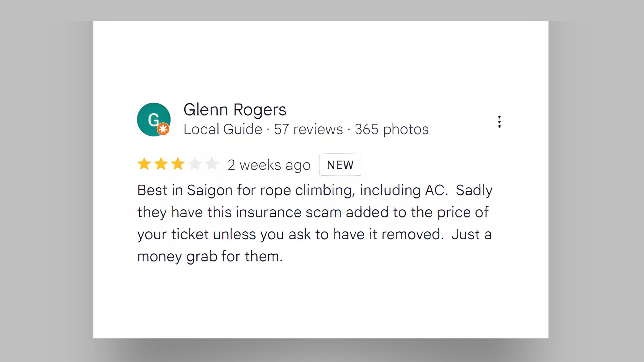
Task: Click the fourth gray rating star
Action: point(195,164)
